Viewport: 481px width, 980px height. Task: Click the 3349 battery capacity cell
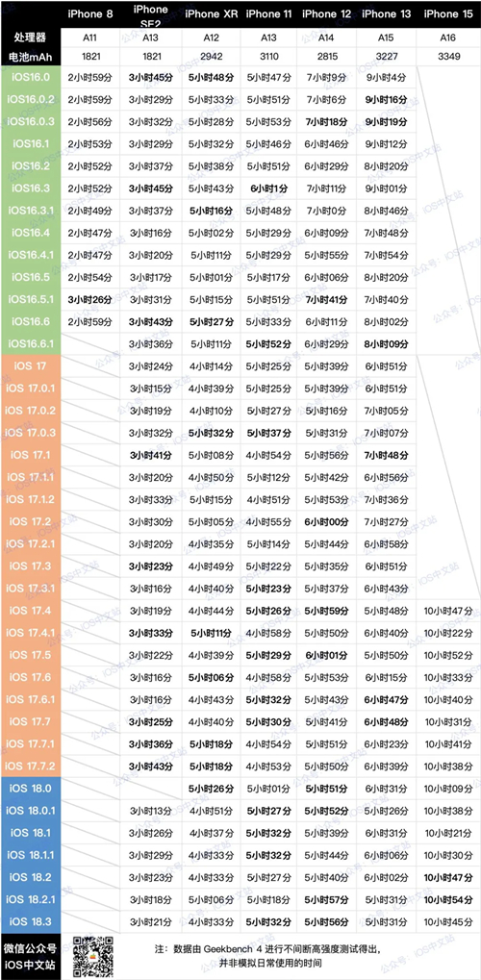pyautogui.click(x=448, y=57)
